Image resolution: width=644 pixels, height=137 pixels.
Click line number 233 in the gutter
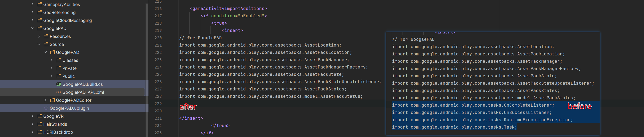tap(158, 133)
